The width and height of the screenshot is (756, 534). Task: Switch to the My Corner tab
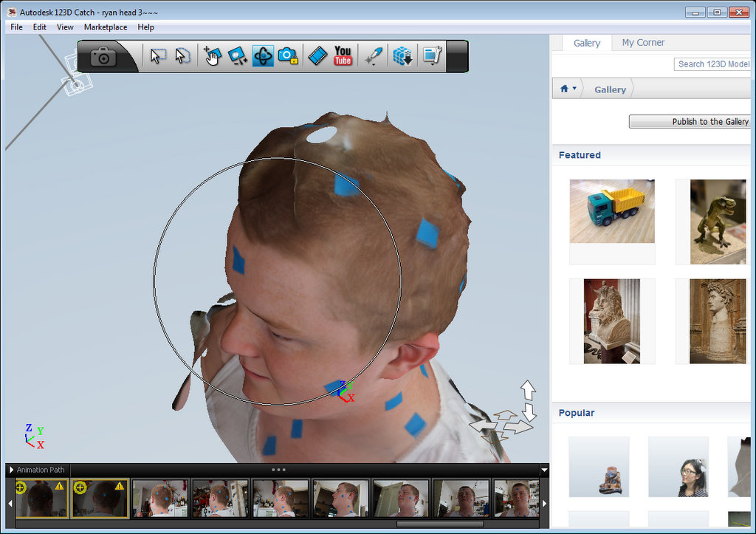click(642, 43)
